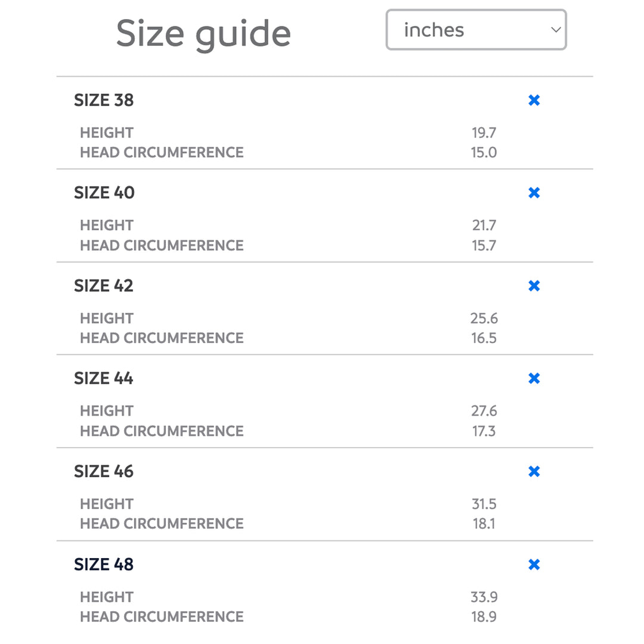
Task: Open the inches unit dropdown
Action: 475,30
